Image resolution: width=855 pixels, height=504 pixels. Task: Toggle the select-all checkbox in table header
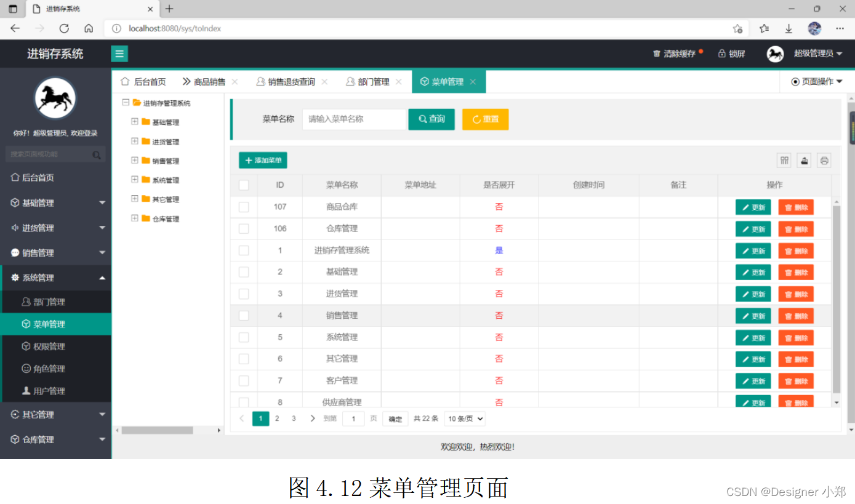click(244, 185)
